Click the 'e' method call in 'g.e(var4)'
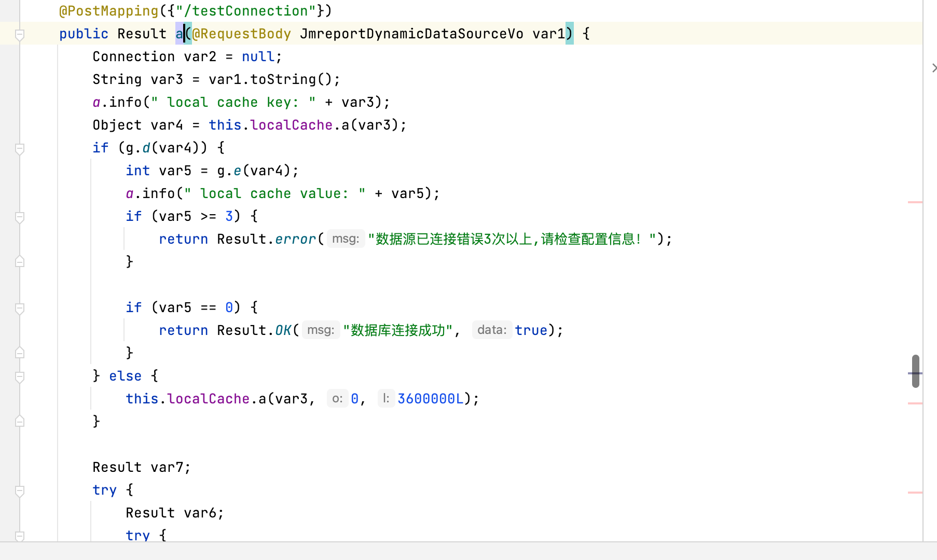 click(238, 171)
